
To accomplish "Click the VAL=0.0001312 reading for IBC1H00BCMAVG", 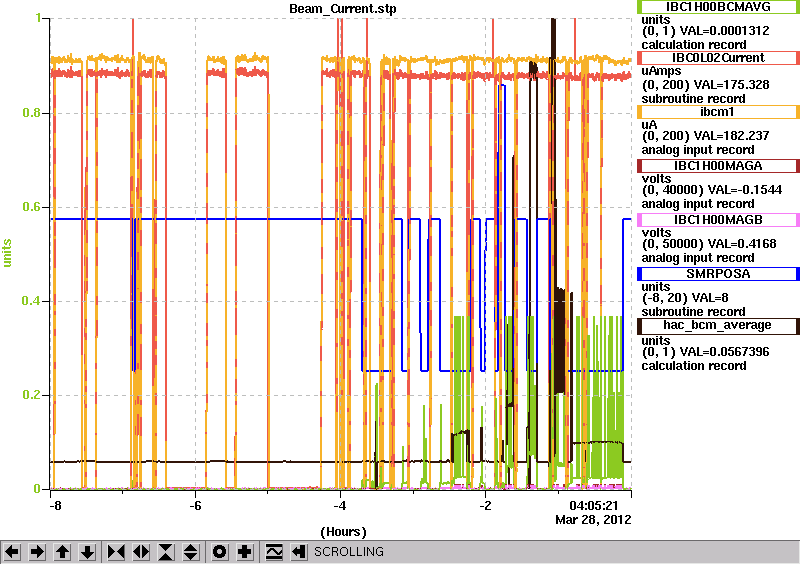I will coord(725,31).
